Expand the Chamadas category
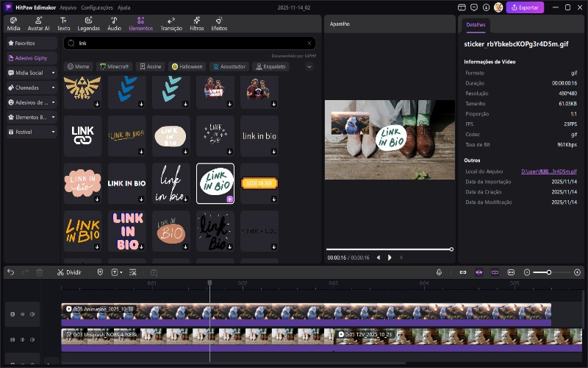The height and width of the screenshot is (368, 588). click(x=53, y=88)
